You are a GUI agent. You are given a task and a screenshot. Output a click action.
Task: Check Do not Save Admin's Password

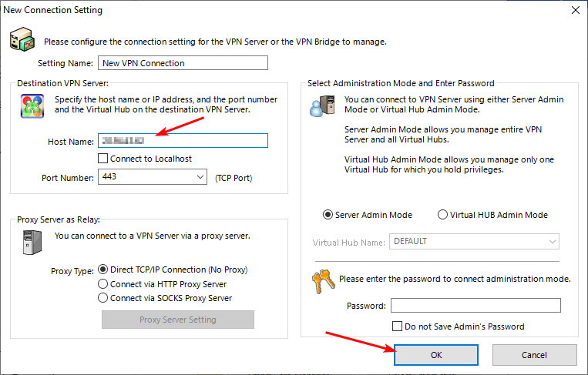(398, 326)
